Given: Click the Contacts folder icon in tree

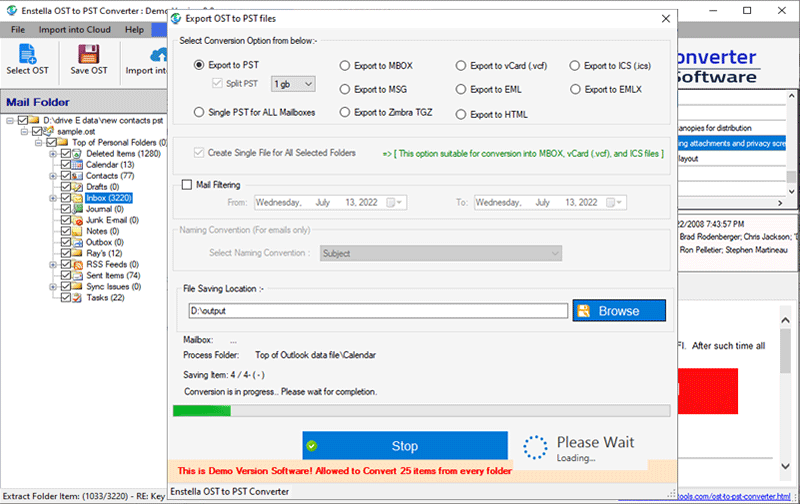Looking at the screenshot, I should click(x=79, y=176).
